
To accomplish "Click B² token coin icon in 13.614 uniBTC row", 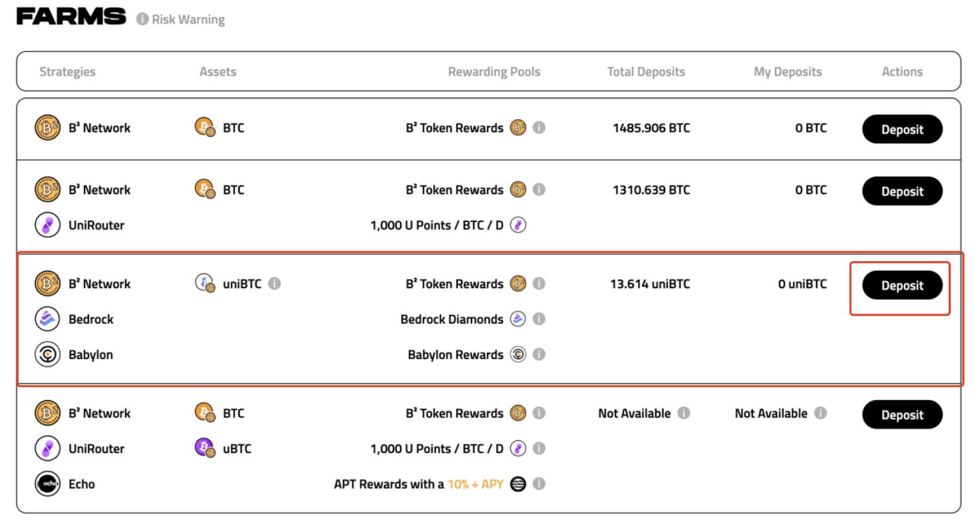I will [519, 284].
